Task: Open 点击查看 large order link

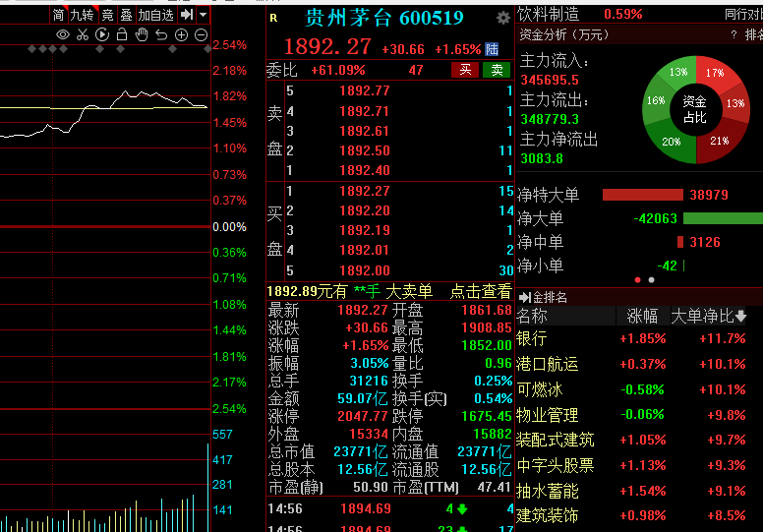Action: [x=481, y=291]
